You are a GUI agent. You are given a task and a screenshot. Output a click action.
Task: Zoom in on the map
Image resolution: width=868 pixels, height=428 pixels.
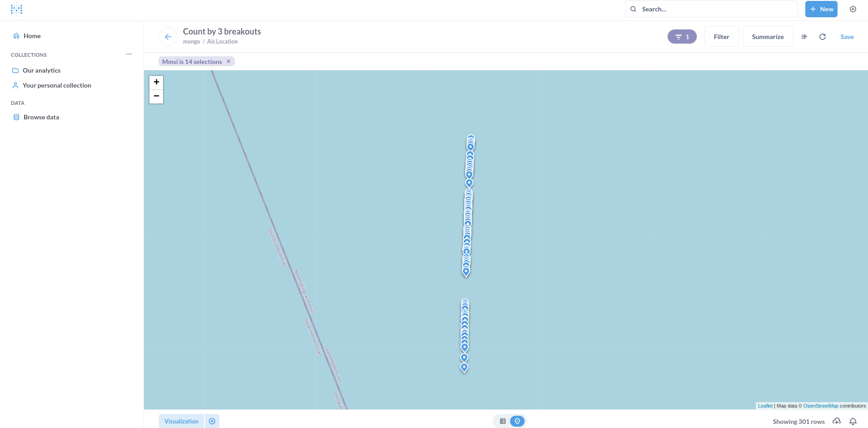(156, 82)
